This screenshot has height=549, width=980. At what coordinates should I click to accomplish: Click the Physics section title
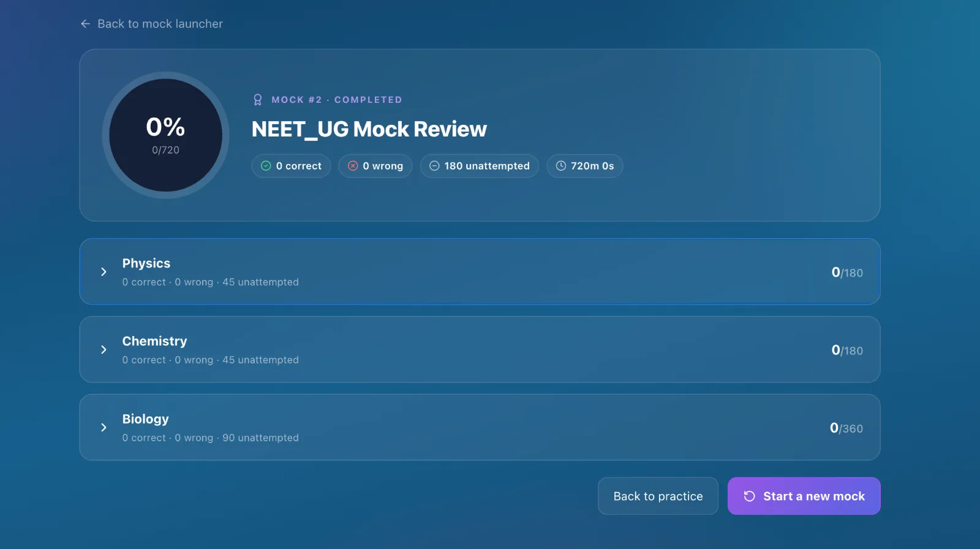[x=146, y=263]
